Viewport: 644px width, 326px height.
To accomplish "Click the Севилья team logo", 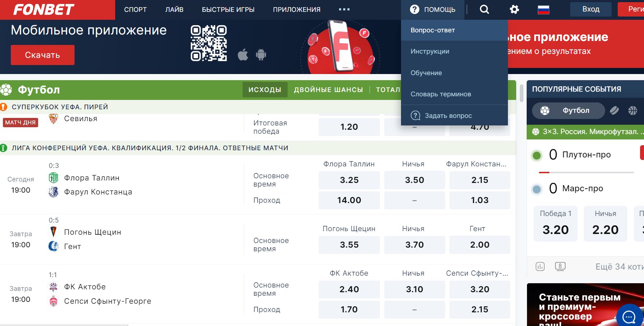I will tap(53, 119).
